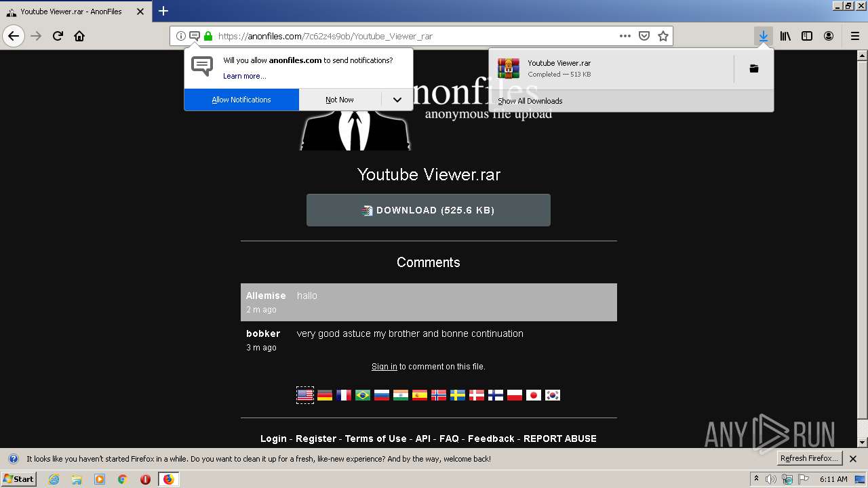Open page actions three-dot menu
The width and height of the screenshot is (868, 488).
(x=625, y=36)
